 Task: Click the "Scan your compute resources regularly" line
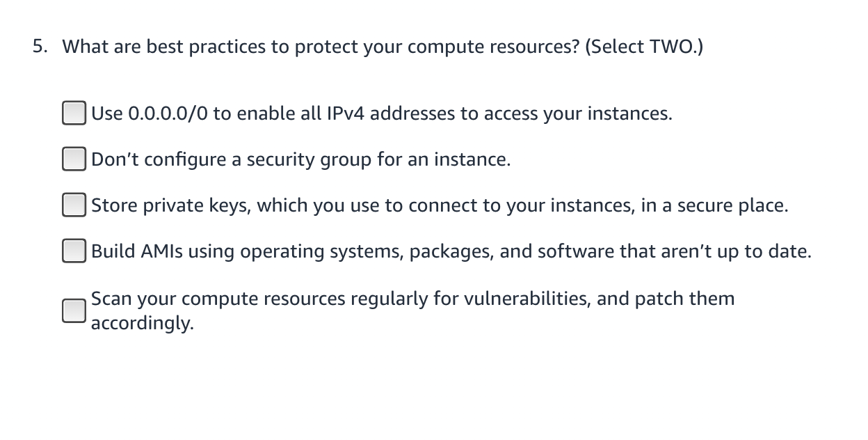click(x=413, y=299)
